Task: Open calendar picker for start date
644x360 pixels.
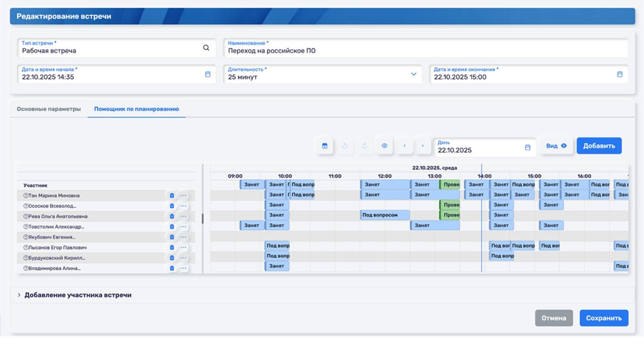Action: (x=208, y=74)
